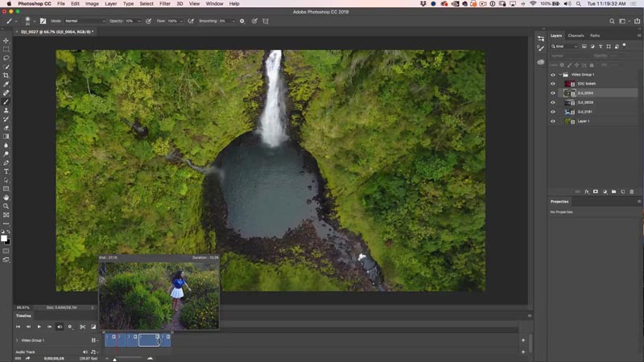
Task: Select the DJI_0064 layer thumbnail
Action: tap(570, 93)
